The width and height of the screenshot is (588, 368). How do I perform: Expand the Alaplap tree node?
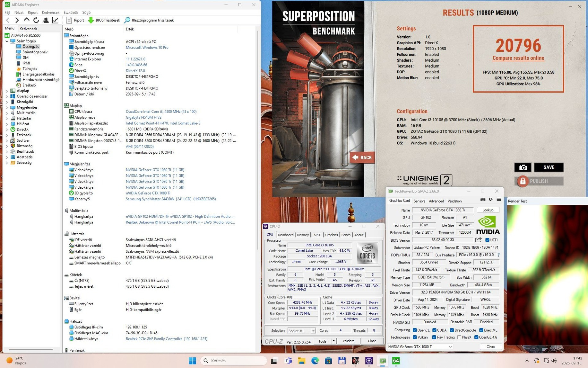coord(7,91)
